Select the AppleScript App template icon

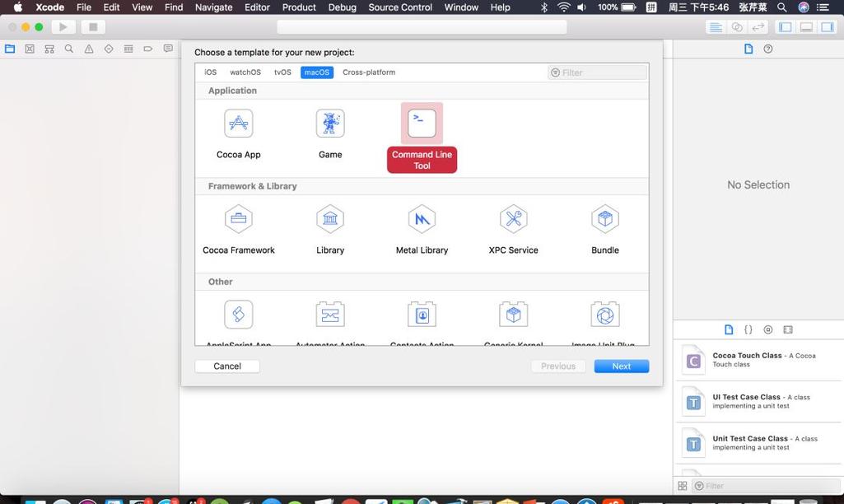(x=239, y=315)
